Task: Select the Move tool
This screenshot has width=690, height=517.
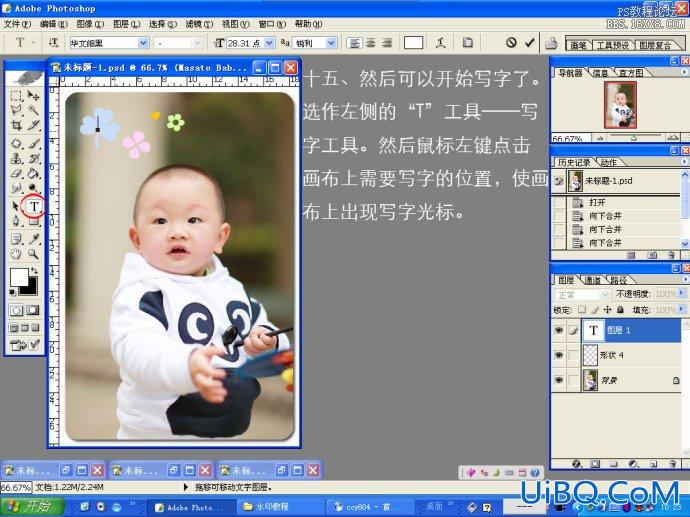Action: coord(33,96)
